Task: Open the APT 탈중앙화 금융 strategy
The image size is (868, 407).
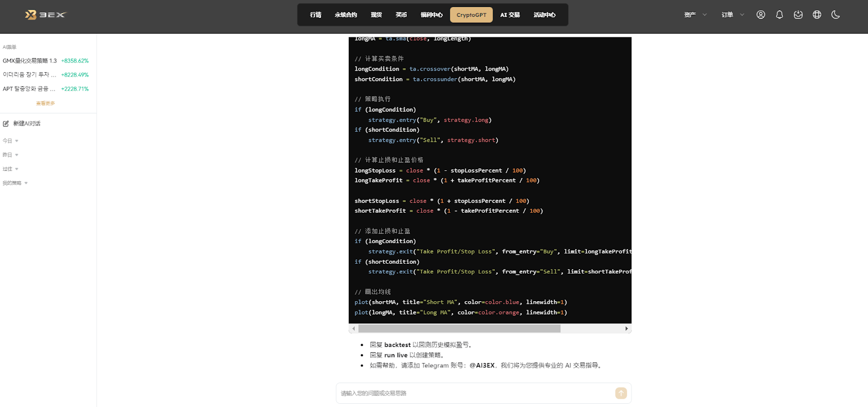Action: 29,89
